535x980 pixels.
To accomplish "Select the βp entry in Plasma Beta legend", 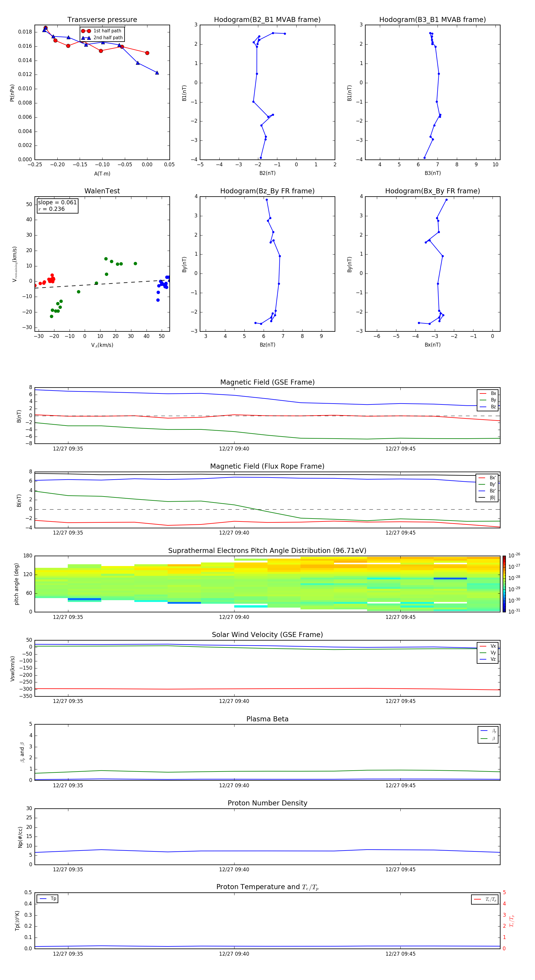I will pyautogui.click(x=488, y=731).
